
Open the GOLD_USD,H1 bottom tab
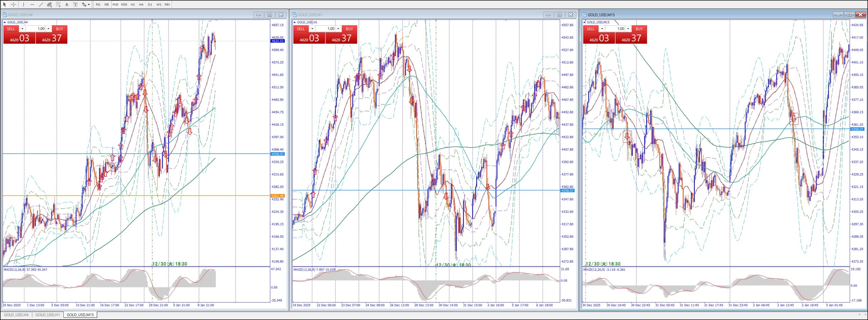[47, 315]
